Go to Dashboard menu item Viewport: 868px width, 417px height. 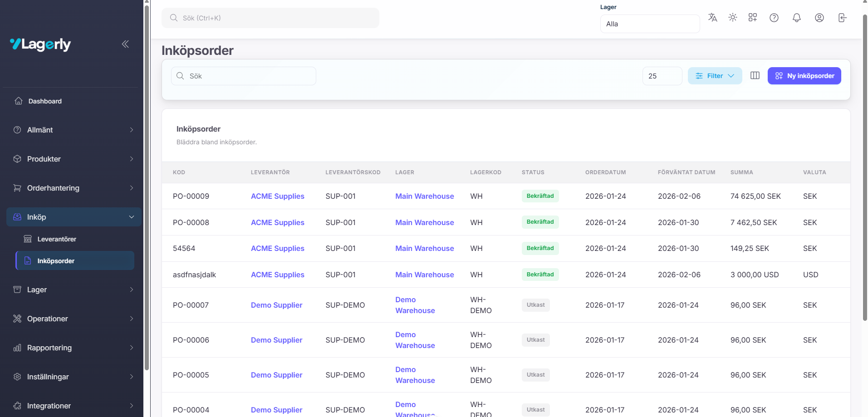(45, 101)
